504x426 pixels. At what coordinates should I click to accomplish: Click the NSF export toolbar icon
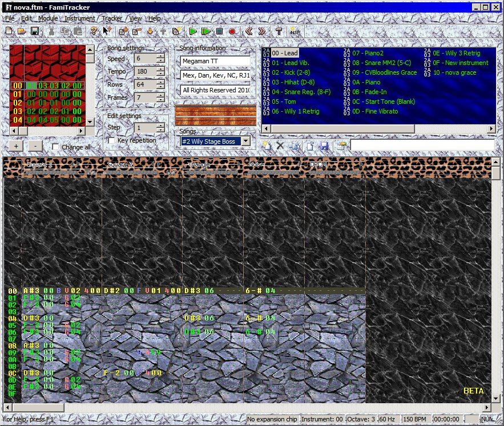(295, 31)
